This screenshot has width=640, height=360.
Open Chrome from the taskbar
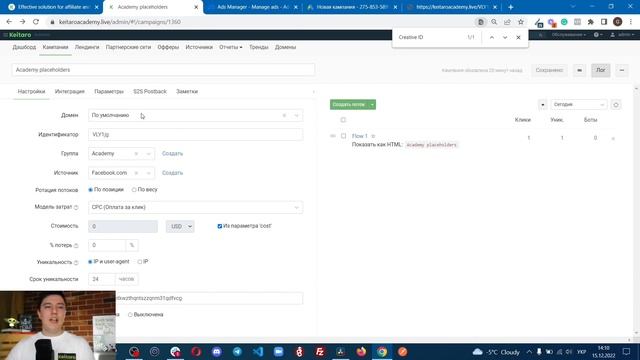click(x=382, y=351)
